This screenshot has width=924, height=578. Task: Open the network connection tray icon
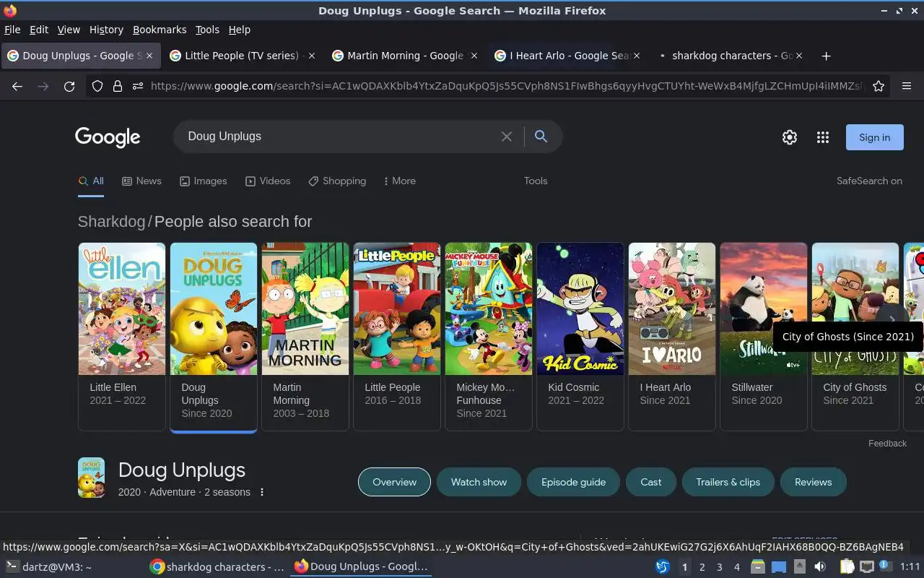point(867,567)
